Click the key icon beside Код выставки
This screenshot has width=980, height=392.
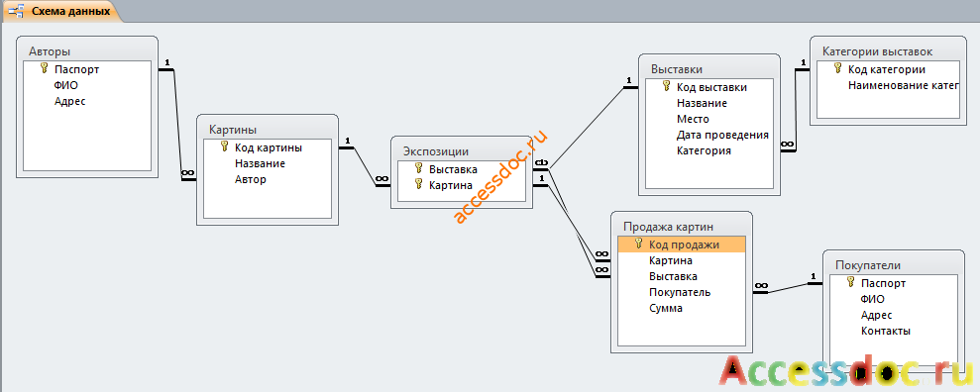pyautogui.click(x=666, y=87)
